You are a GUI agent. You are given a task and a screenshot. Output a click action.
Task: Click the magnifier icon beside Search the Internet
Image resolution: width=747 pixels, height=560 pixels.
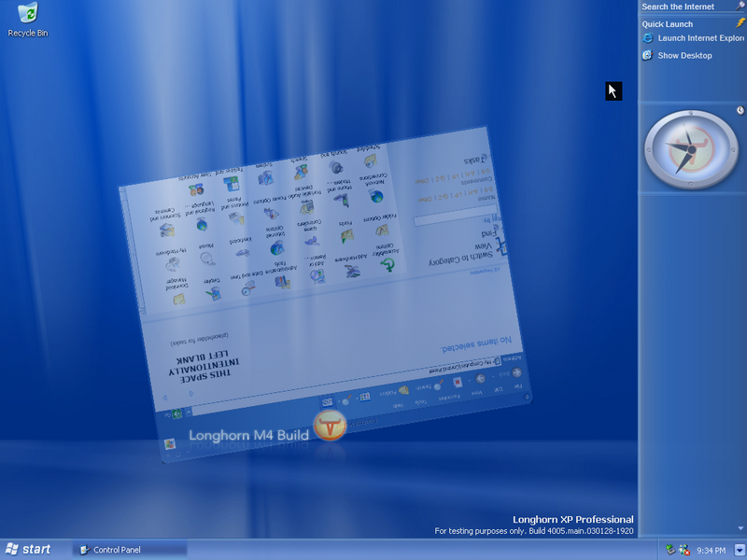pos(740,7)
